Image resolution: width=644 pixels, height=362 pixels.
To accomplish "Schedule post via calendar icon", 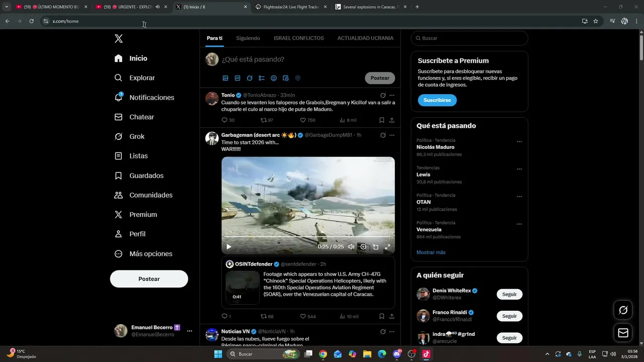I will (x=286, y=78).
